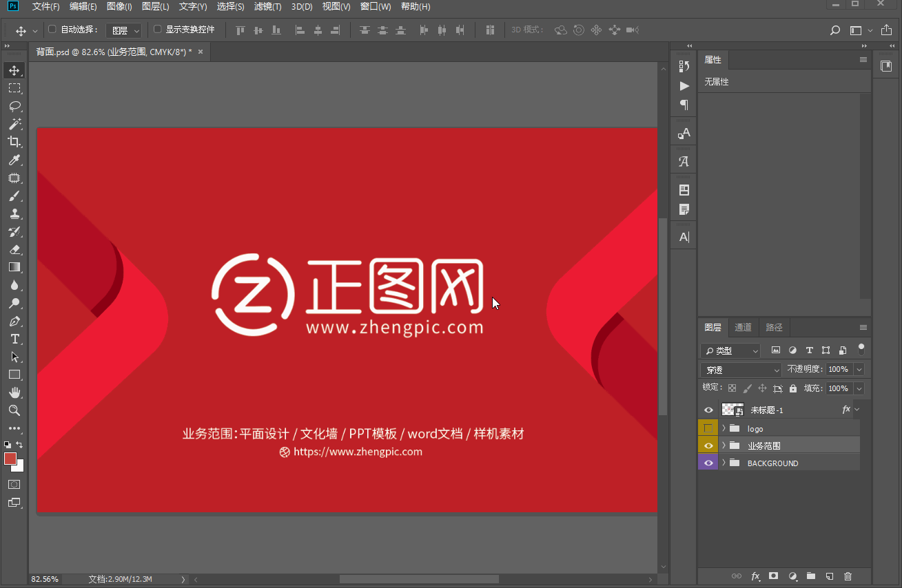902x588 pixels.
Task: Select the Crop tool
Action: 14,142
